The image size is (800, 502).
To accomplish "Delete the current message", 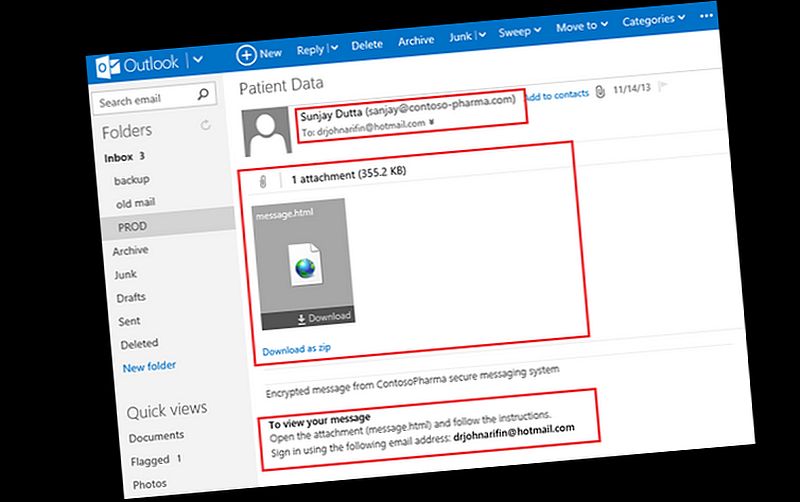I will point(367,45).
